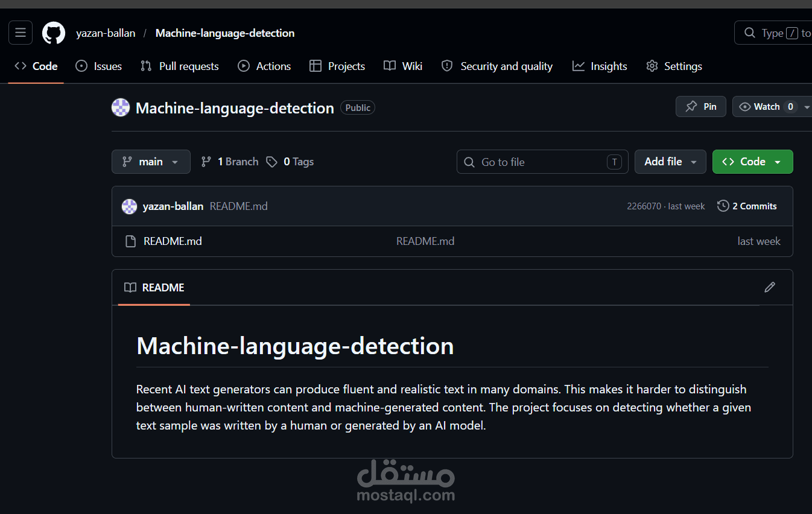Select the Code tab
The image size is (812, 514).
[36, 66]
